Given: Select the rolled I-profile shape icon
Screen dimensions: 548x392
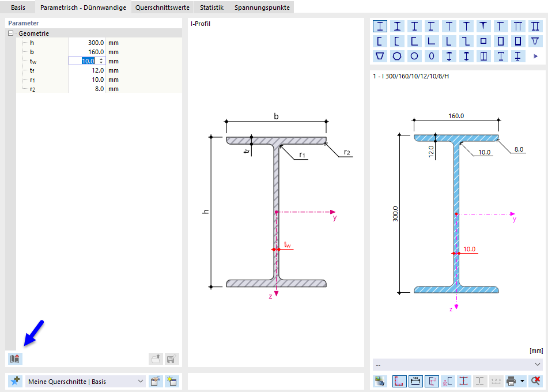Looking at the screenshot, I should [x=380, y=26].
